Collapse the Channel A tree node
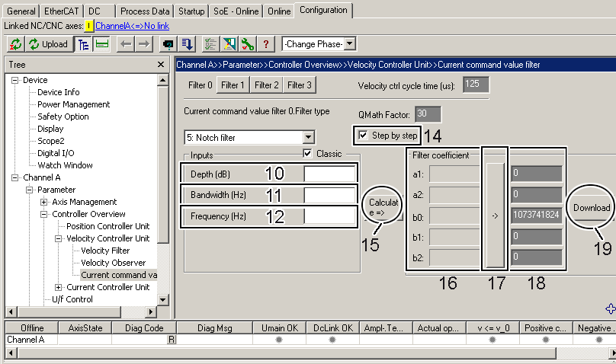Viewport: 616px width, 364px height. pyautogui.click(x=15, y=177)
